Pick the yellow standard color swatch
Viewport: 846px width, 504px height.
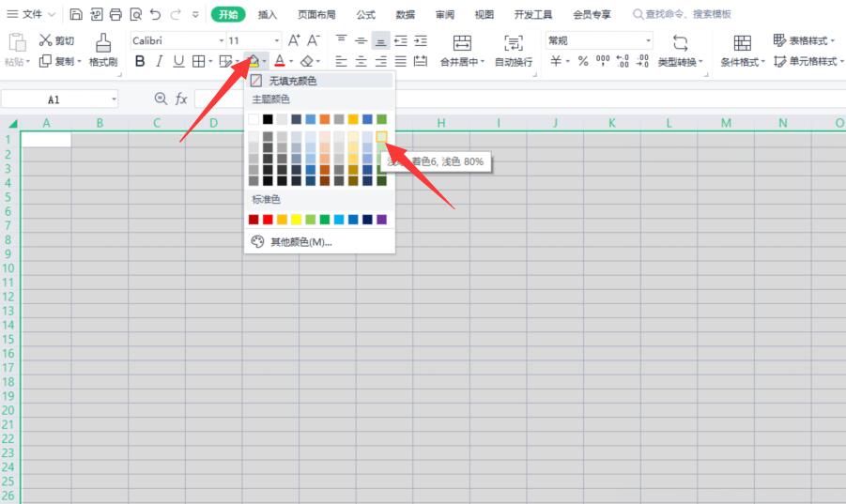point(296,220)
